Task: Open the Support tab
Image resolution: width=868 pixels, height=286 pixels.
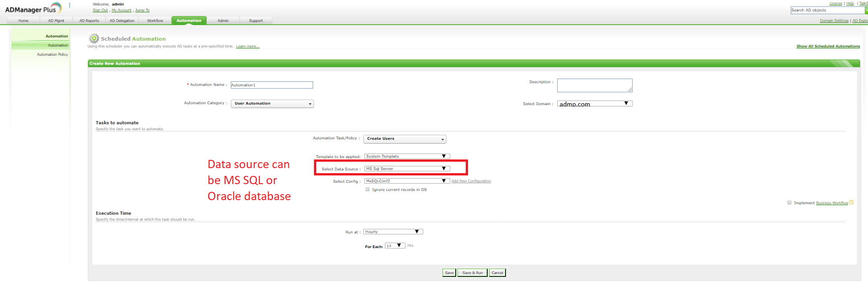Action: (256, 21)
